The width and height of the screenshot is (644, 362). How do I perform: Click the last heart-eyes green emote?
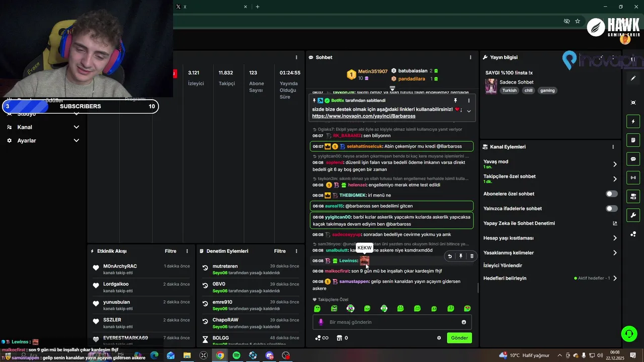click(x=467, y=308)
